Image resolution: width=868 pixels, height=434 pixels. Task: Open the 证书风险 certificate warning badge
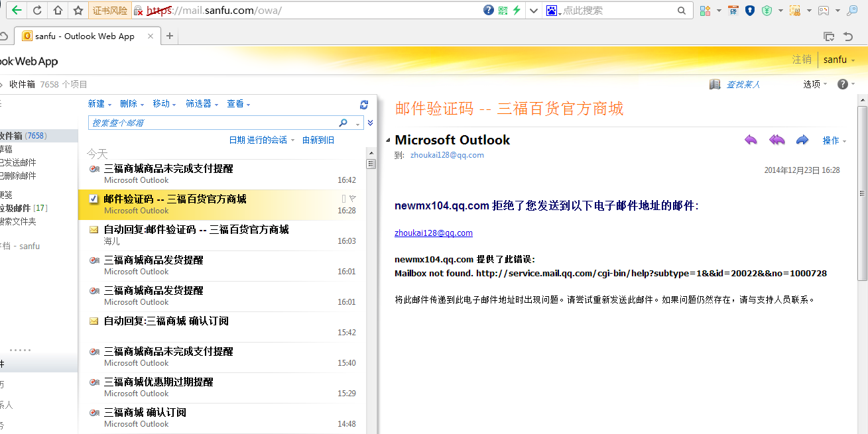tap(110, 11)
